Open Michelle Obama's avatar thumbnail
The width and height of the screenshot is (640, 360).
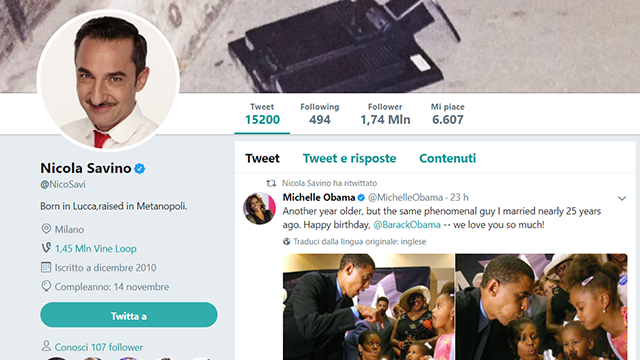point(260,208)
